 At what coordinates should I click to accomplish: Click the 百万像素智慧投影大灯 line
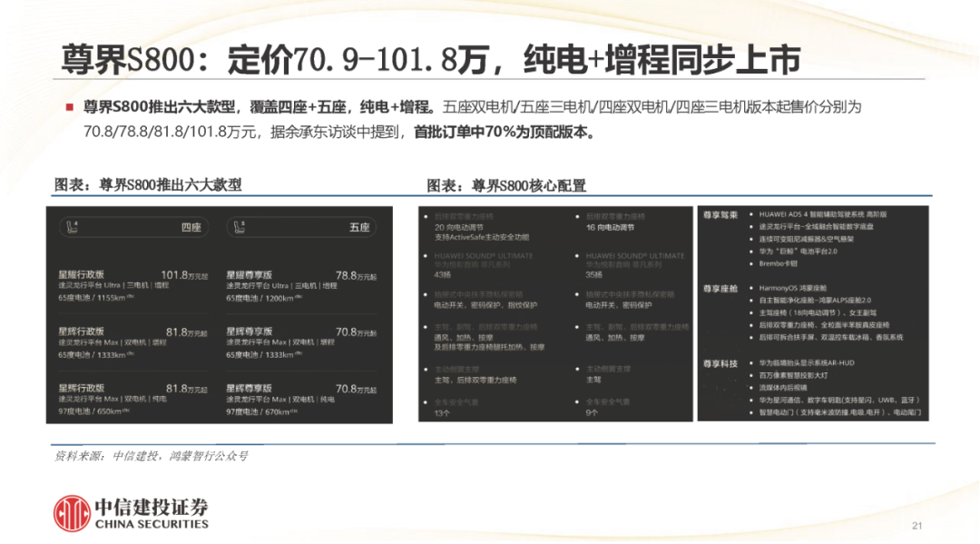(794, 376)
